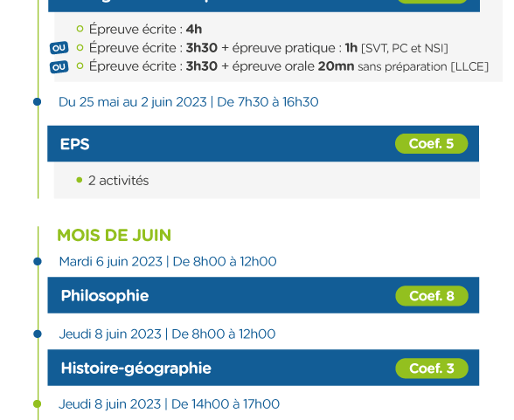This screenshot has height=420, width=514.
Task: Select timeline dot for 25 mai date
Action: click(38, 102)
